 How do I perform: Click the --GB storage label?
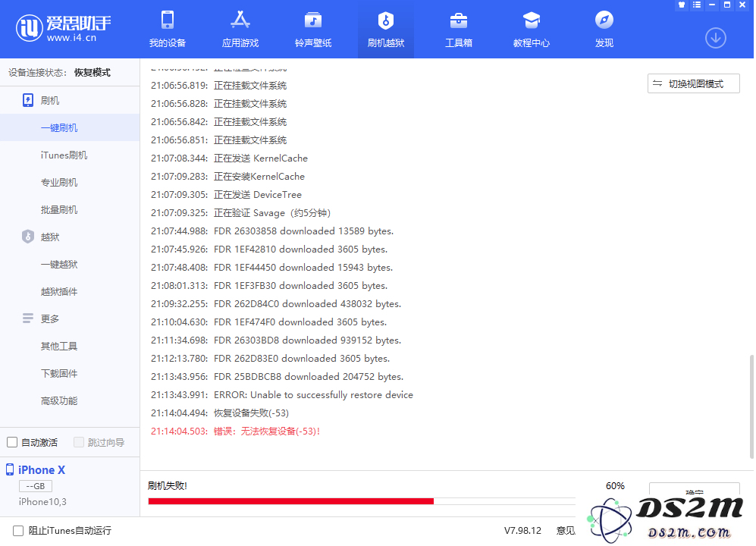pos(35,486)
